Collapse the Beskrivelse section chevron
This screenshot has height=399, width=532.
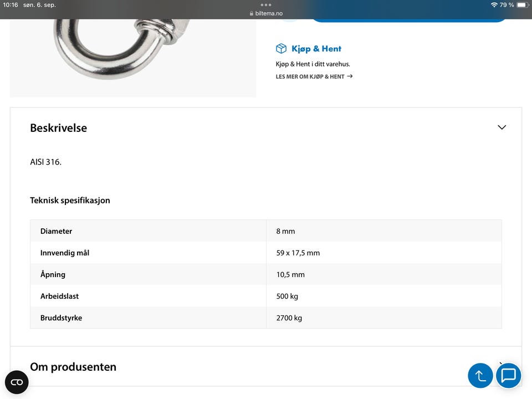click(x=502, y=127)
